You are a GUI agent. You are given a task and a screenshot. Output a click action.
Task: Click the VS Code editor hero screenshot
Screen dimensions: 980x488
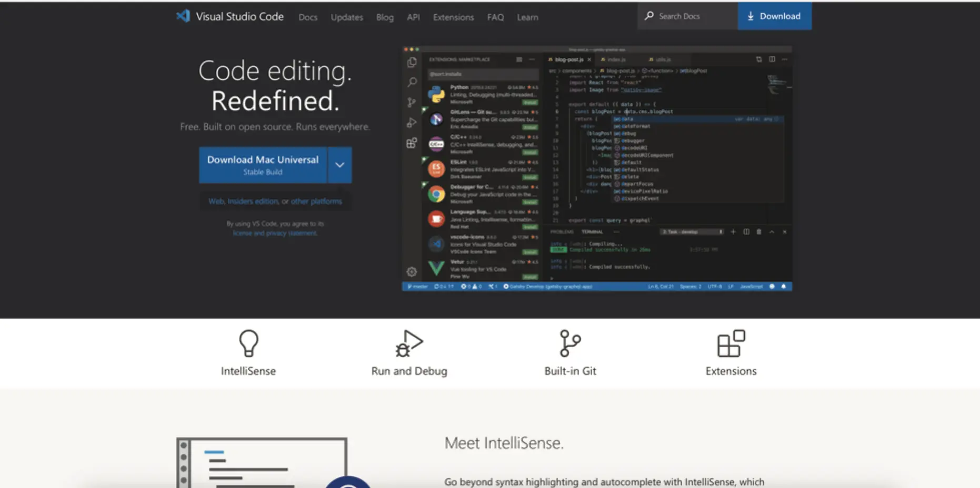coord(597,168)
